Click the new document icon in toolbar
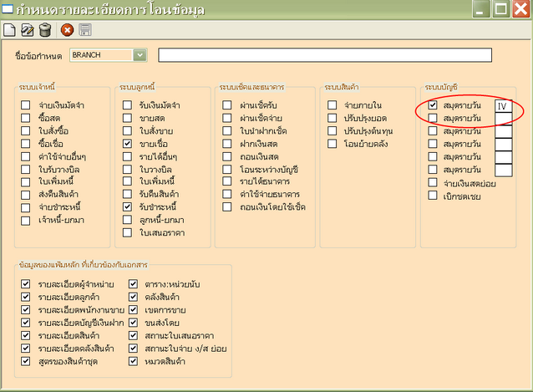Screen dimensions: 533x392 [10, 30]
